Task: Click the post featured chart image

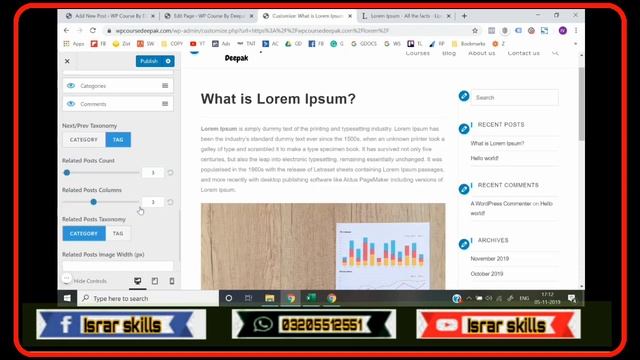Action: [323, 246]
